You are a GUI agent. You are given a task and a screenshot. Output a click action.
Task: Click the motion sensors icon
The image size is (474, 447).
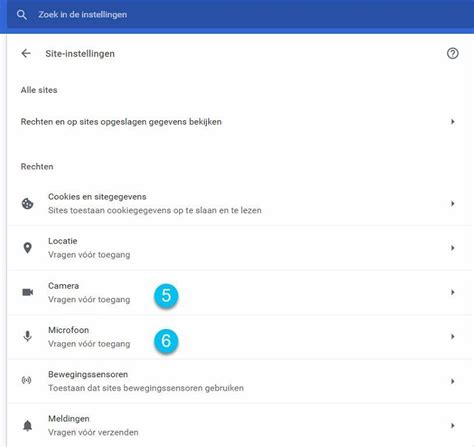pos(26,380)
